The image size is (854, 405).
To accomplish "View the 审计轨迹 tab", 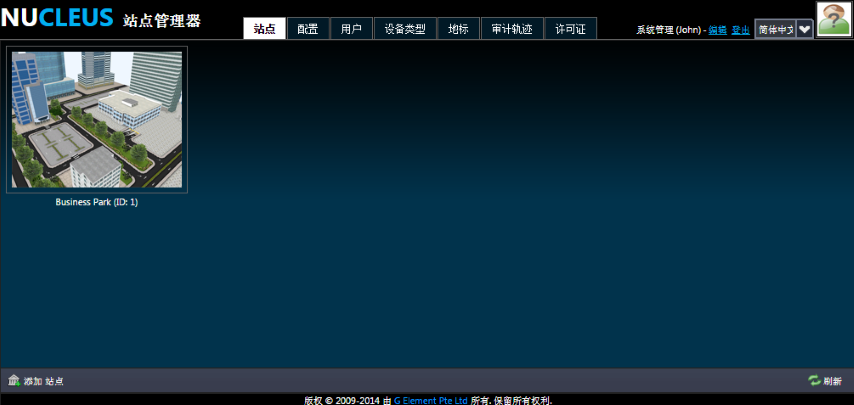I will click(x=512, y=29).
